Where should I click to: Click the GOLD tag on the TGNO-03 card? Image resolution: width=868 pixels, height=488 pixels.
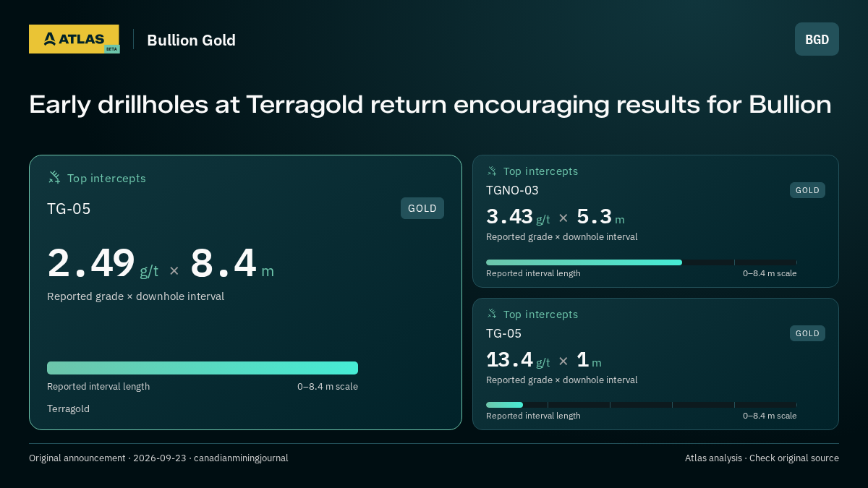[807, 190]
